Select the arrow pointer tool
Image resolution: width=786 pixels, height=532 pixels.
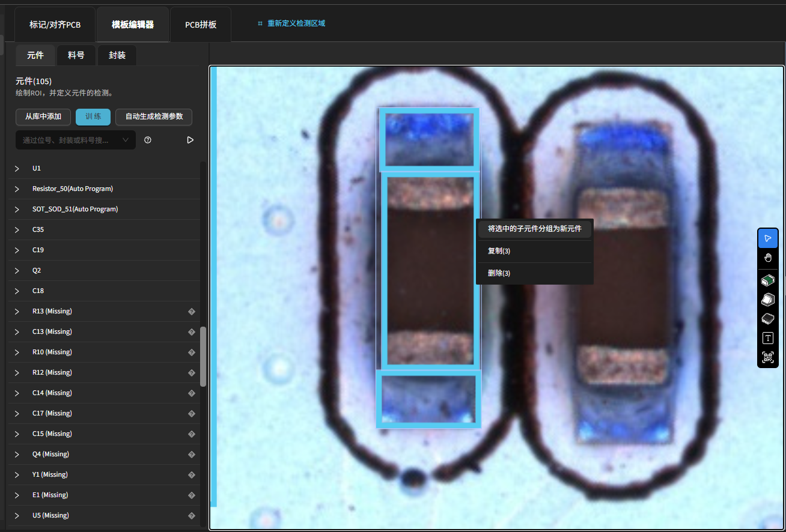pyautogui.click(x=767, y=238)
